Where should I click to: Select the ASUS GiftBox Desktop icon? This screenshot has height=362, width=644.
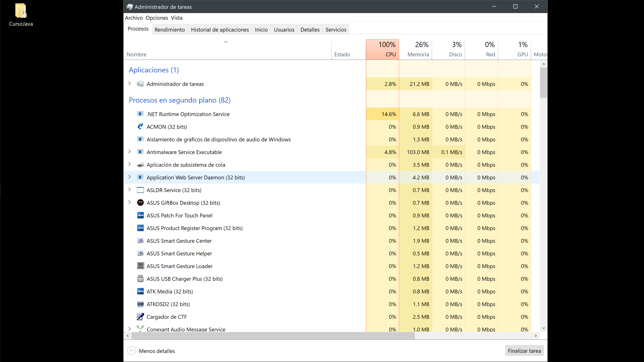pyautogui.click(x=140, y=203)
